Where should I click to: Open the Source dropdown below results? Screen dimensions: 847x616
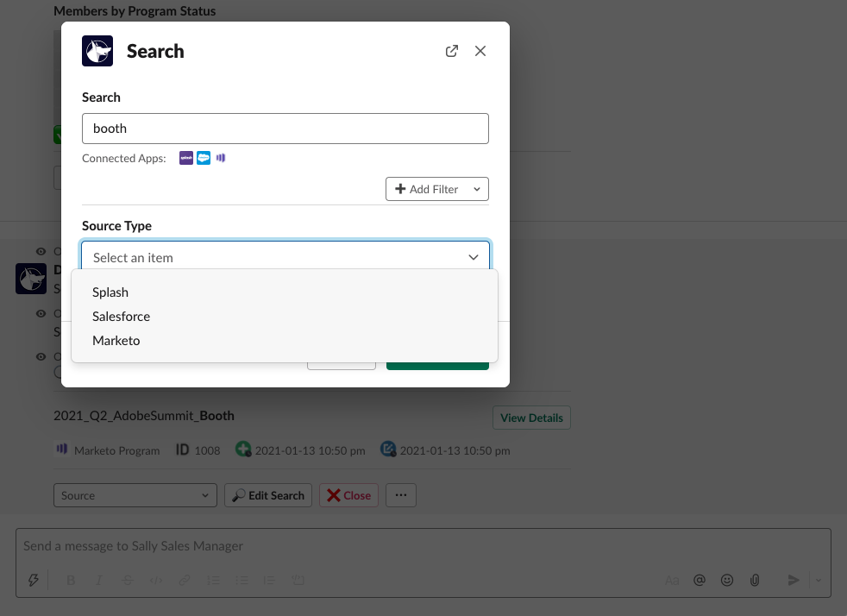(135, 495)
